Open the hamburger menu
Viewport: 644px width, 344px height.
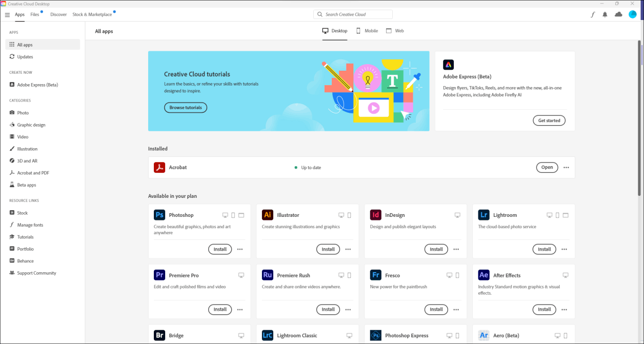point(7,14)
